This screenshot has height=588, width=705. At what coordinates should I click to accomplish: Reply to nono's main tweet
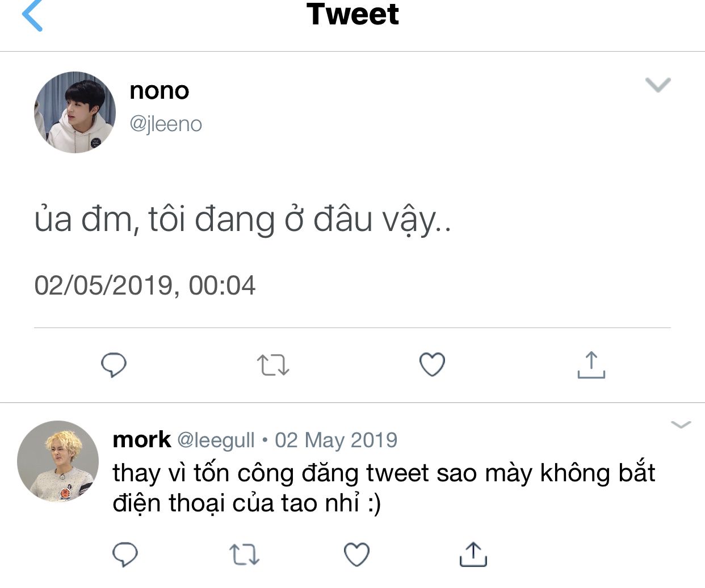coord(114,365)
